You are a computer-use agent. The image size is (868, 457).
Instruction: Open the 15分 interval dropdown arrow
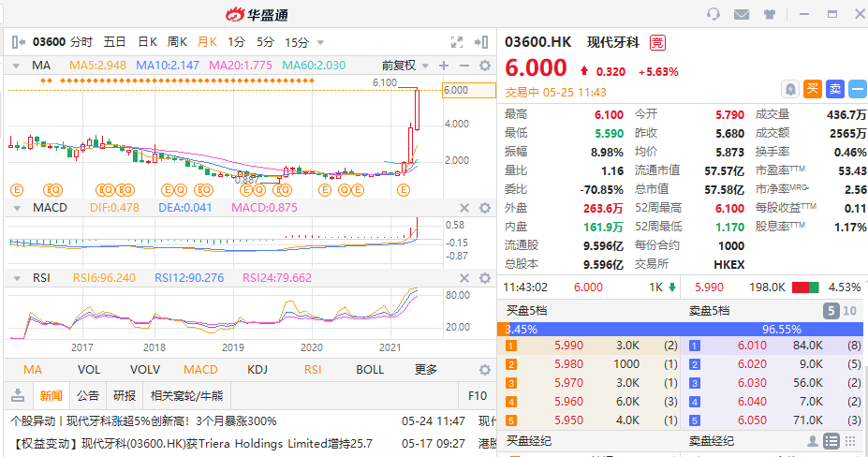(320, 43)
